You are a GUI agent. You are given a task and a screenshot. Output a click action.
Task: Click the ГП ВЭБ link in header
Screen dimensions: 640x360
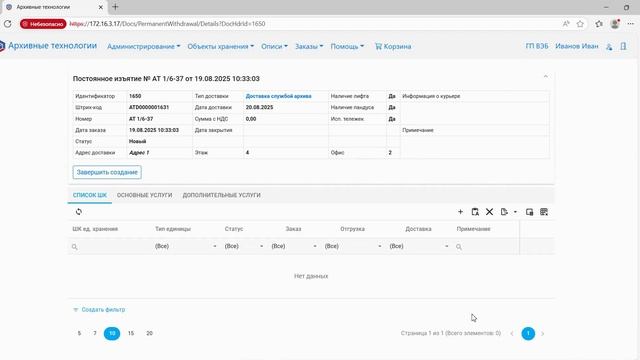pyautogui.click(x=537, y=47)
